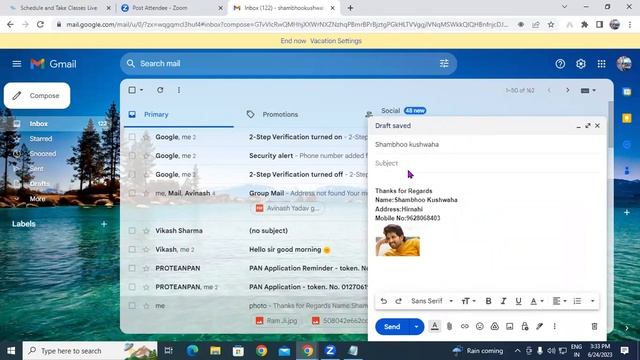The image size is (640, 360).
Task: Select checkbox for 2-Step Verification turned on
Action: tap(132, 137)
